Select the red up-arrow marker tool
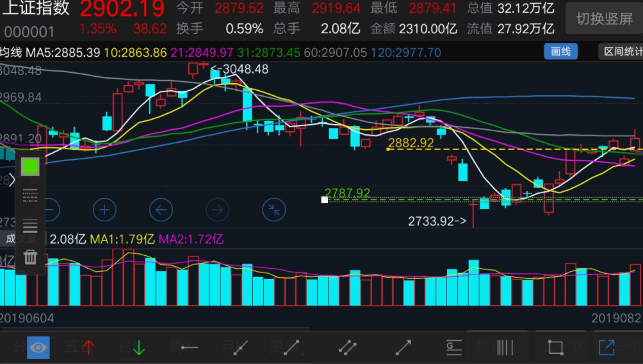643x364 pixels. pos(88,347)
